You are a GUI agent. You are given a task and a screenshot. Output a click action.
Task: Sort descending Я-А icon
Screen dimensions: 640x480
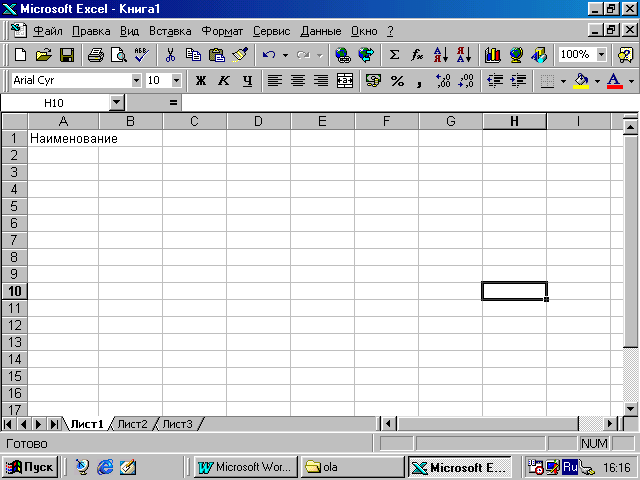pos(464,55)
